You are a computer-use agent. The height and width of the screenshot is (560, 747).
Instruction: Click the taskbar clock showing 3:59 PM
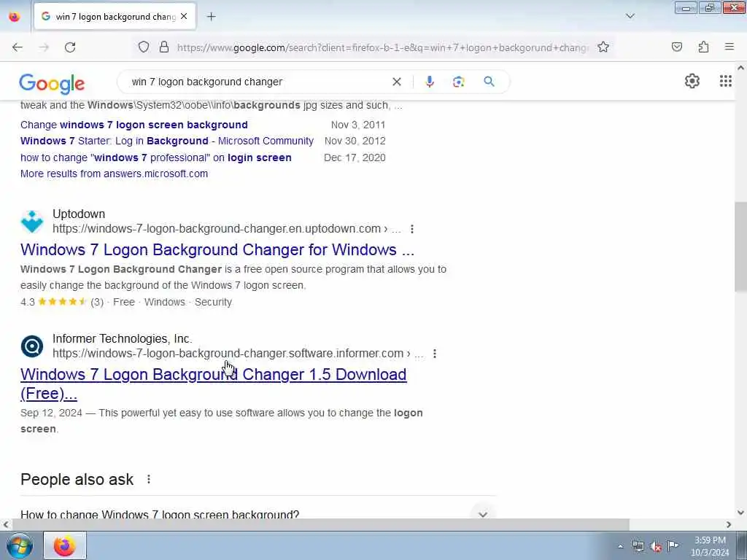(710, 546)
